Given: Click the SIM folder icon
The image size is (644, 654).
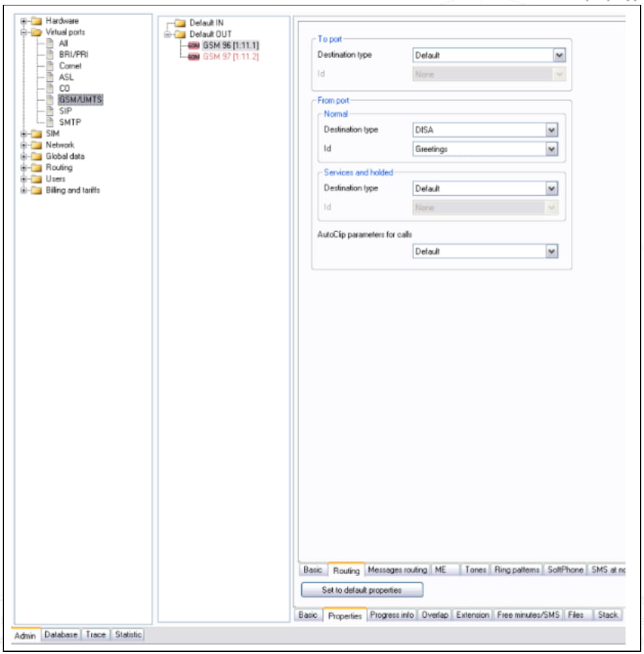Looking at the screenshot, I should point(37,134).
